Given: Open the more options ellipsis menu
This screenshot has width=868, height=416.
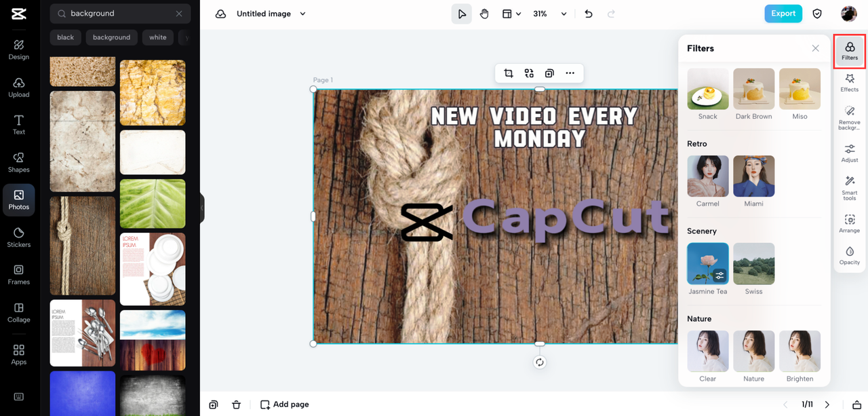Looking at the screenshot, I should pyautogui.click(x=570, y=73).
